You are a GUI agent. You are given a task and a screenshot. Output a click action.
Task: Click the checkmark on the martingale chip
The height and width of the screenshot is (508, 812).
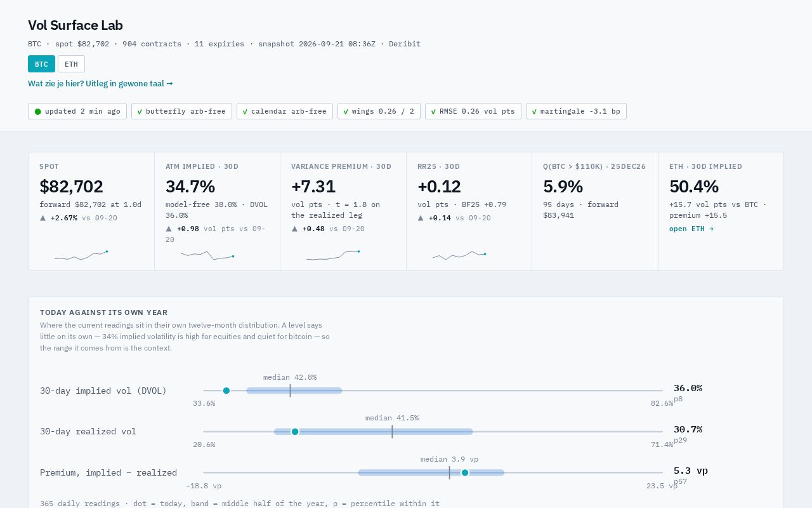click(534, 112)
